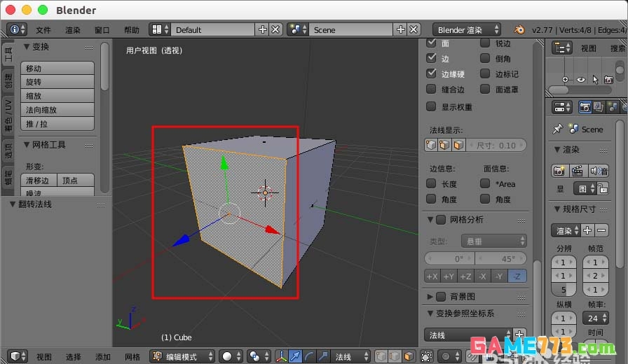Open the info editor type selector

17,29
